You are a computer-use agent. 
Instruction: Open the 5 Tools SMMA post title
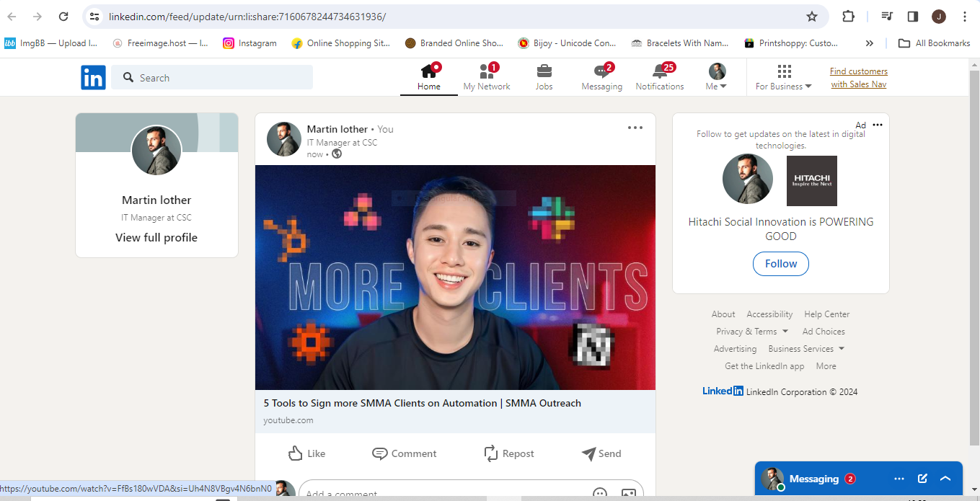coord(422,403)
